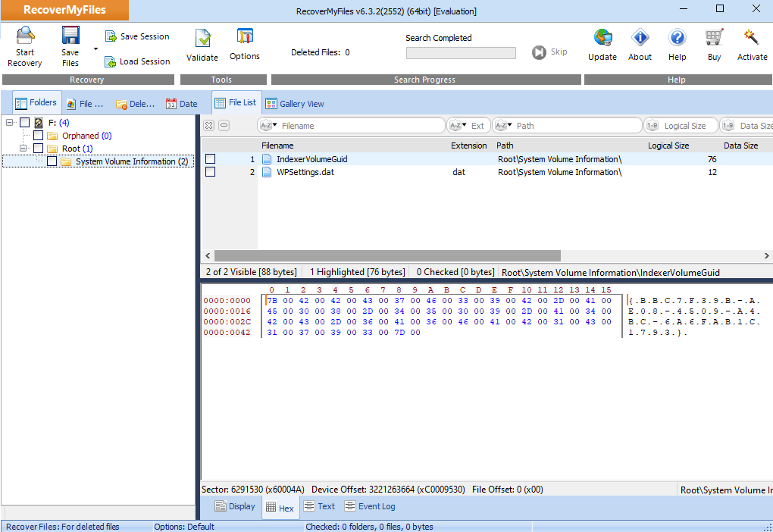Switch to the Deleted tab

pyautogui.click(x=135, y=104)
